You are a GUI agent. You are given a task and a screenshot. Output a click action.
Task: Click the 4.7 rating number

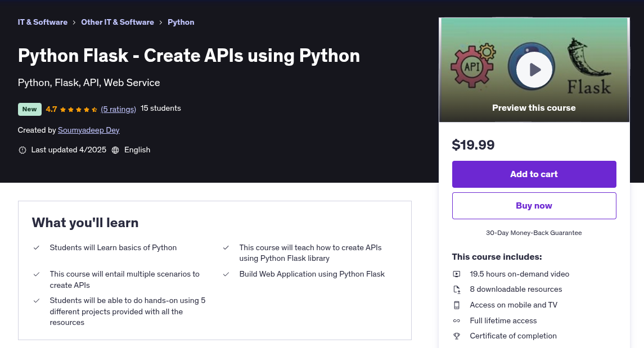click(51, 109)
